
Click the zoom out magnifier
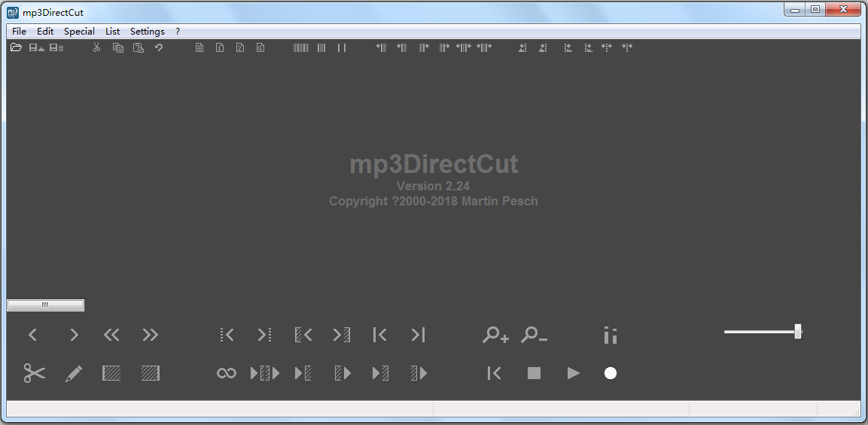[x=534, y=335]
